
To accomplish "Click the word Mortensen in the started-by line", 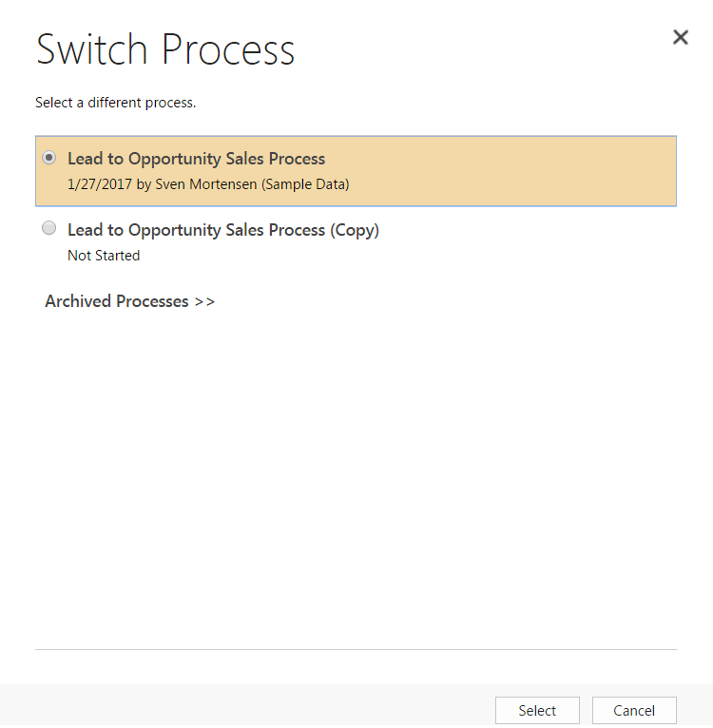I will coord(223,184).
